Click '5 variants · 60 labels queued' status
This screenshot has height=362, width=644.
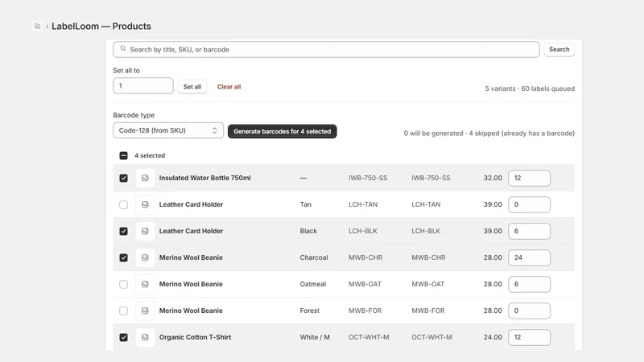[x=530, y=88]
